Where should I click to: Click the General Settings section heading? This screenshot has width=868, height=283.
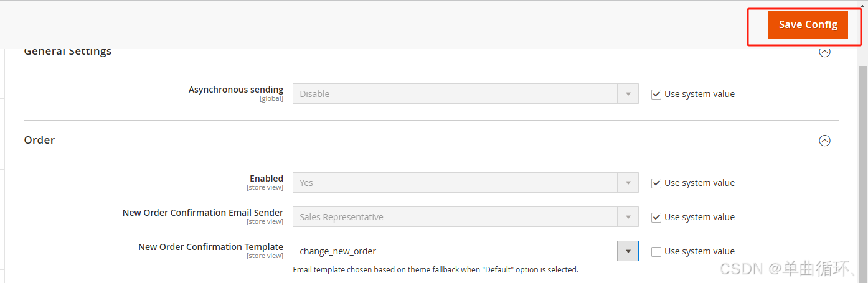(x=67, y=52)
